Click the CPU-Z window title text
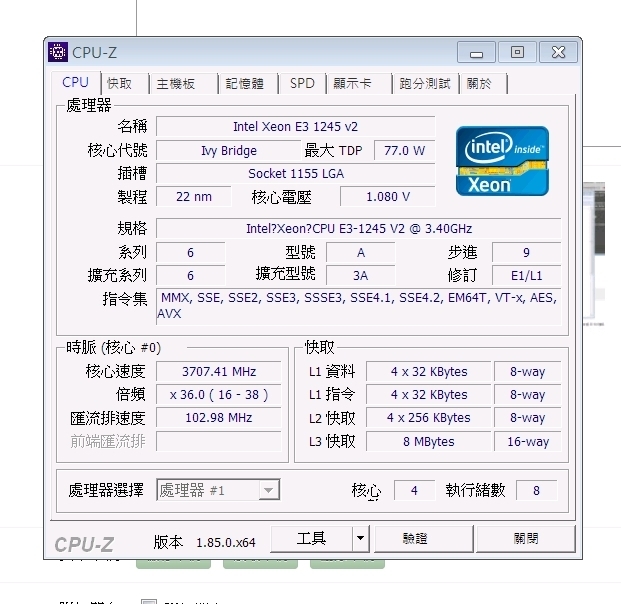The width and height of the screenshot is (621, 604). coord(94,52)
